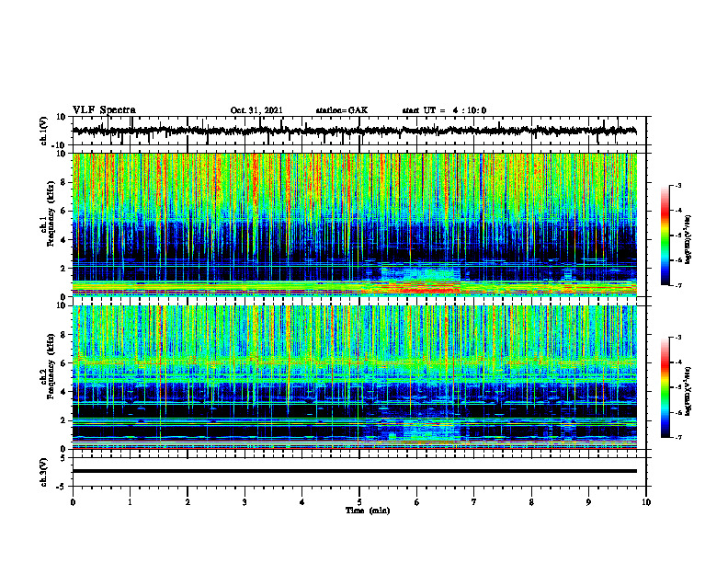Screen dimensions: 728x563
Task: Click the "4" kHz tick of ch.2 spectrogram
Action: pos(64,392)
